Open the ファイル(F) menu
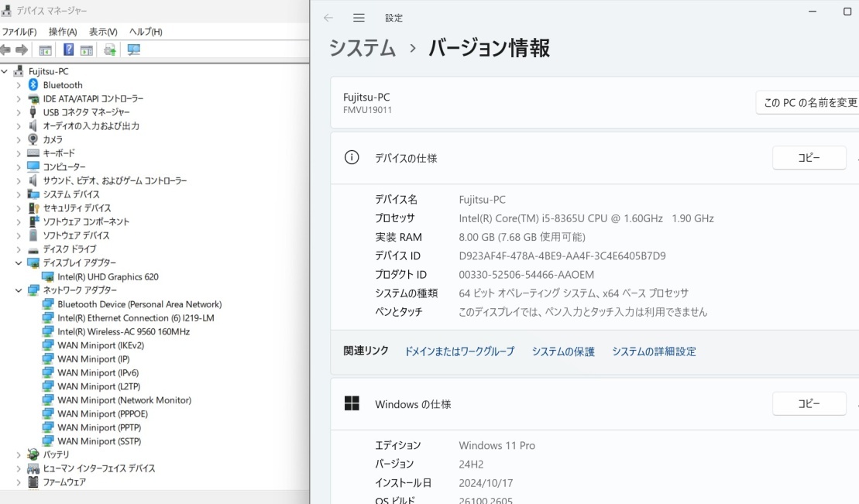Image resolution: width=859 pixels, height=504 pixels. tap(19, 32)
